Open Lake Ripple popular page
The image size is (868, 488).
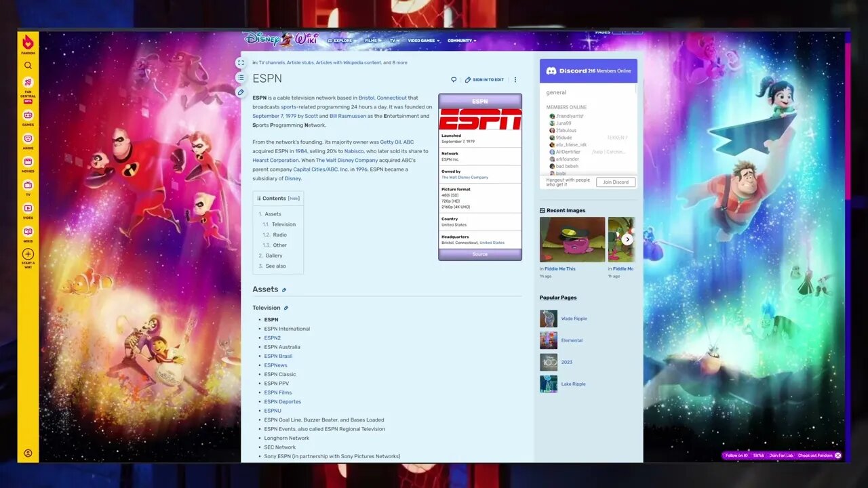point(573,384)
